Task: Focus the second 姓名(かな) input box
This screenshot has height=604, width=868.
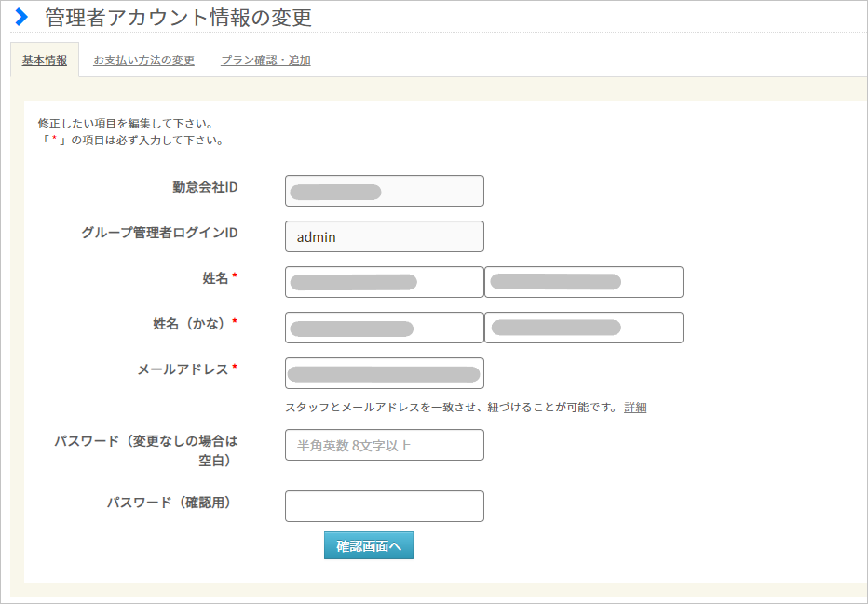Action: coord(583,328)
